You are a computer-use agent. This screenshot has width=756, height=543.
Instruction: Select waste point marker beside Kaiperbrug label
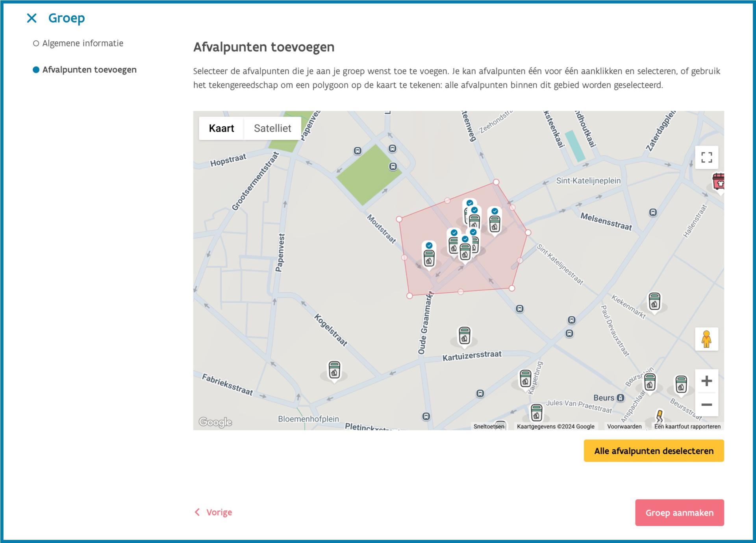525,379
